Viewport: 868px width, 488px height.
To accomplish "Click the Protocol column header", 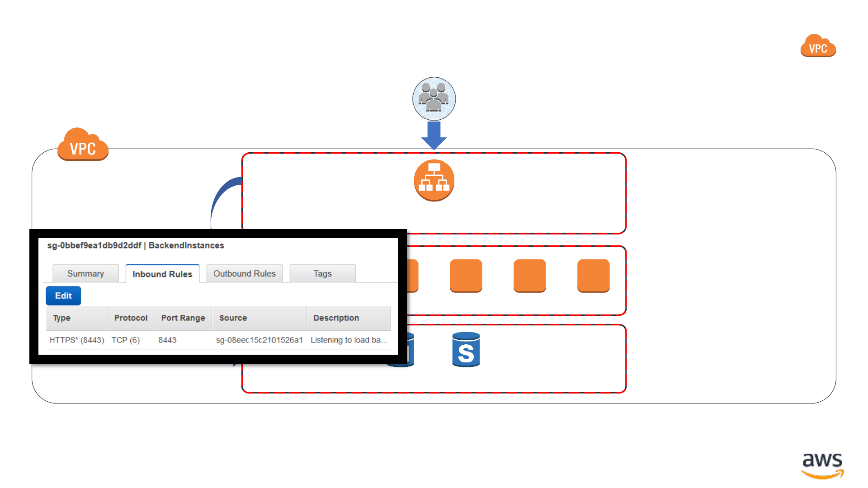I will (131, 318).
